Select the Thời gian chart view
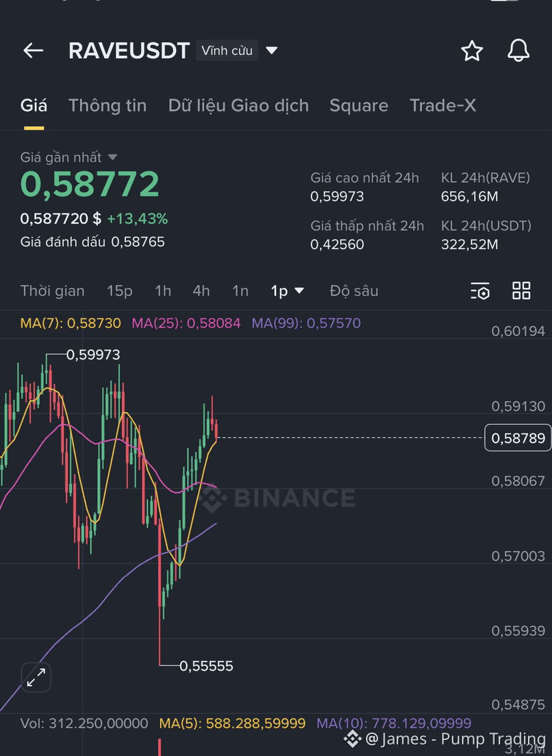Screen dimensions: 552x756 (53, 291)
